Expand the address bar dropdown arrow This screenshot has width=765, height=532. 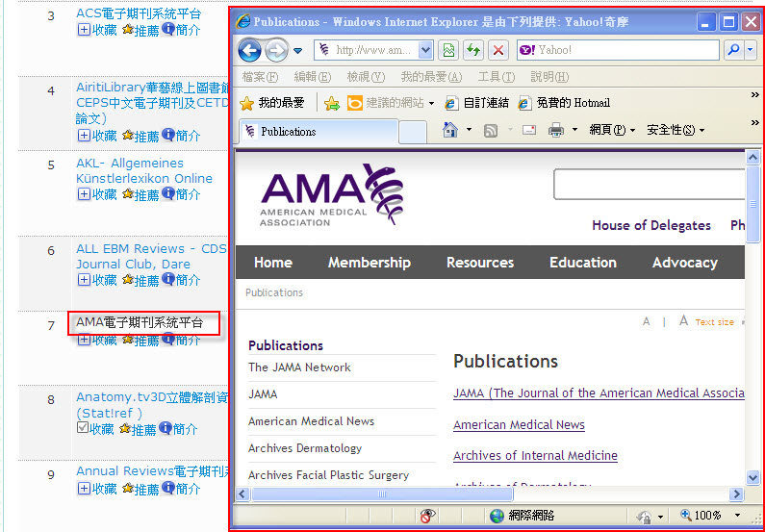(x=425, y=50)
